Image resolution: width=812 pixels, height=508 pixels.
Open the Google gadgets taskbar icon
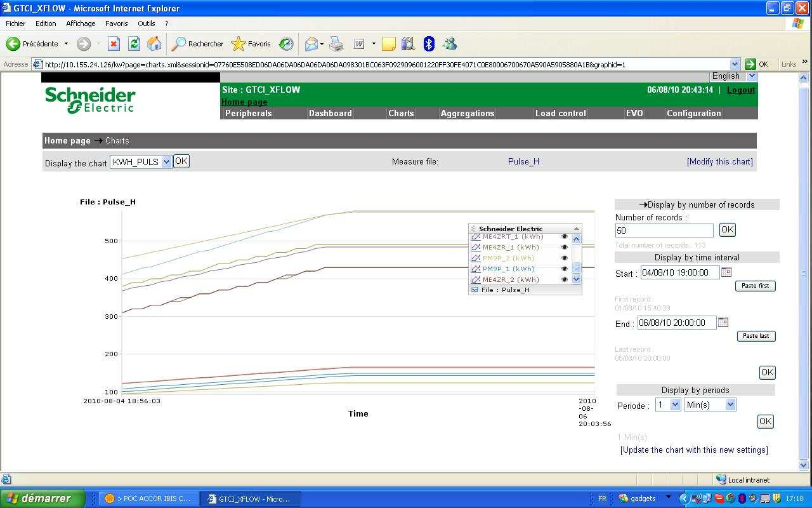[623, 498]
